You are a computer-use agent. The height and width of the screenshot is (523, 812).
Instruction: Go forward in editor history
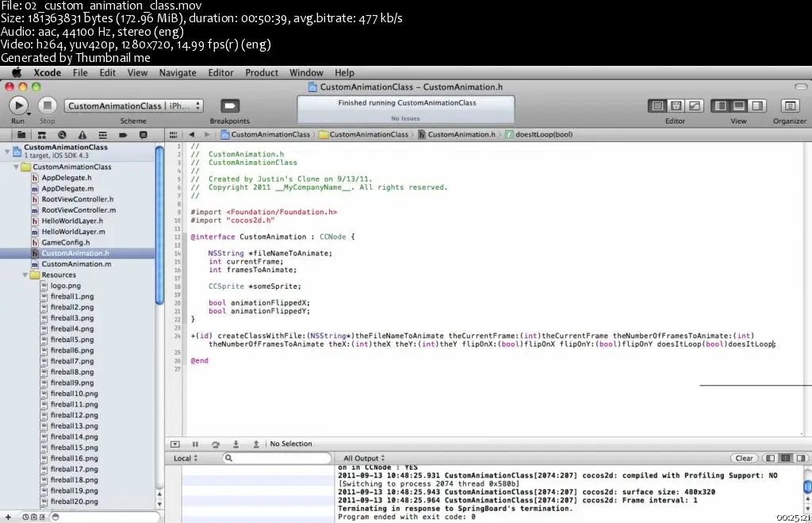[x=207, y=135]
